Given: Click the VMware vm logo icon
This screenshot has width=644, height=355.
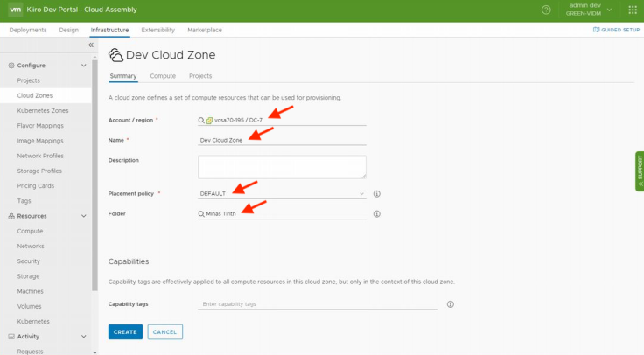Looking at the screenshot, I should coord(15,10).
